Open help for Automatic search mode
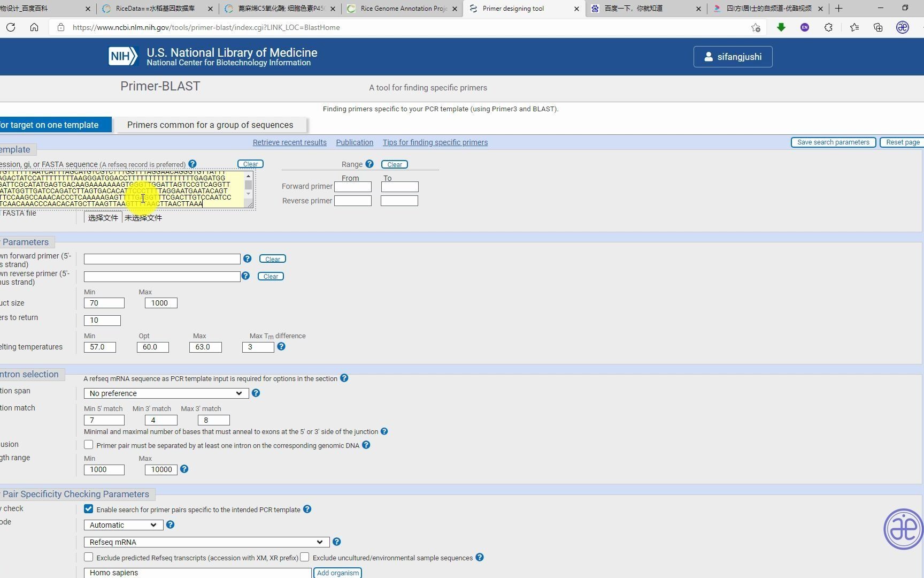The image size is (924, 578). [170, 524]
